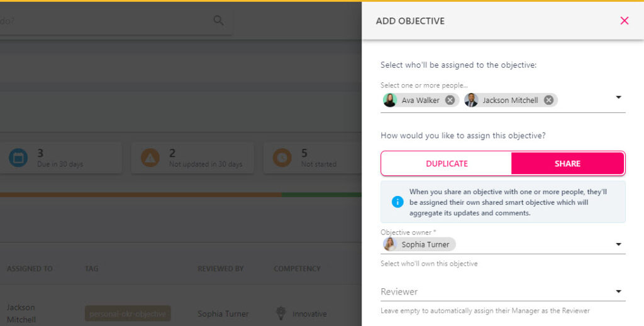Screen dimensions: 644x326
Task: Select the Share assignment option
Action: (x=568, y=163)
